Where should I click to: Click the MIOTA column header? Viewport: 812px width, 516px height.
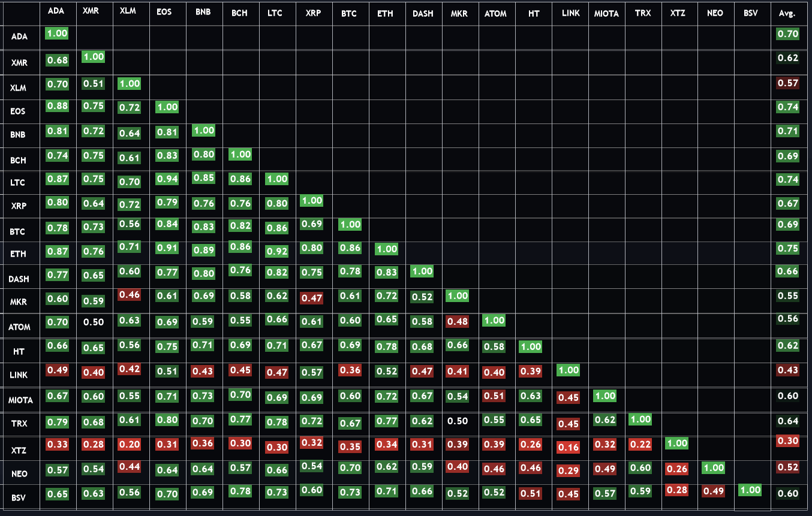606,13
